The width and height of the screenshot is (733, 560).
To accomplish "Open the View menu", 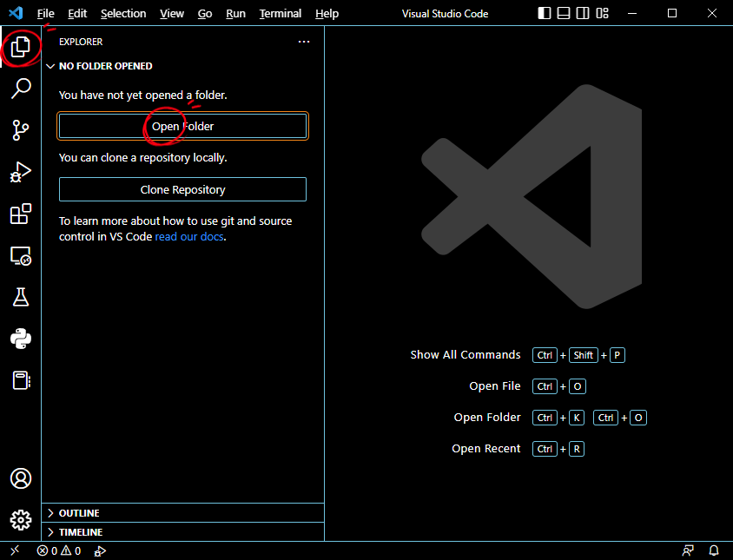I will pyautogui.click(x=172, y=14).
